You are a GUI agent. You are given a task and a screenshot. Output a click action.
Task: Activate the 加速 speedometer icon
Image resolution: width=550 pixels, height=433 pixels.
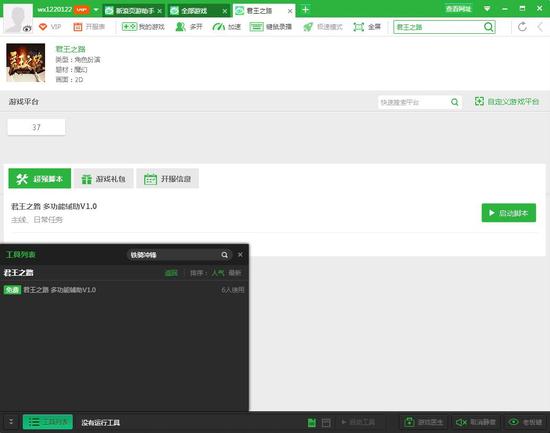[218, 27]
